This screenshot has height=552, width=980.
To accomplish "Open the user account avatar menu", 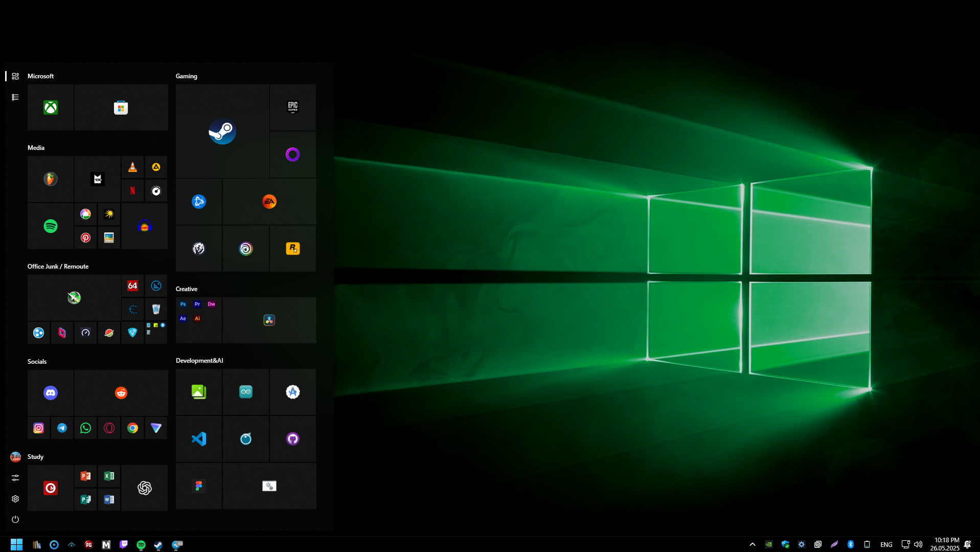I will 15,457.
